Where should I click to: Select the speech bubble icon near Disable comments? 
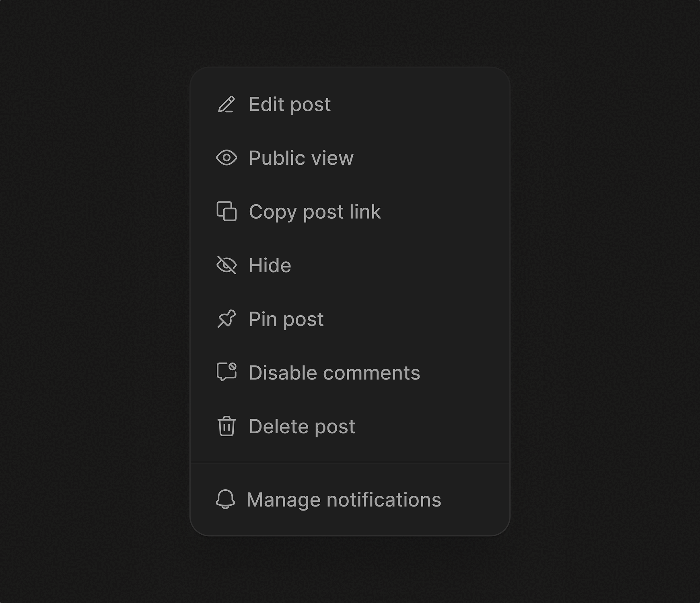click(x=227, y=373)
